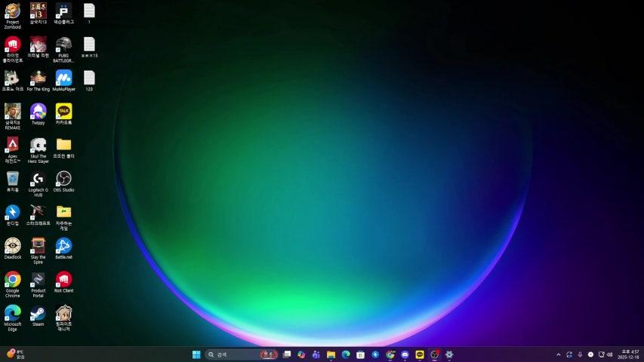Open File Explorer on the taskbar

(331, 354)
